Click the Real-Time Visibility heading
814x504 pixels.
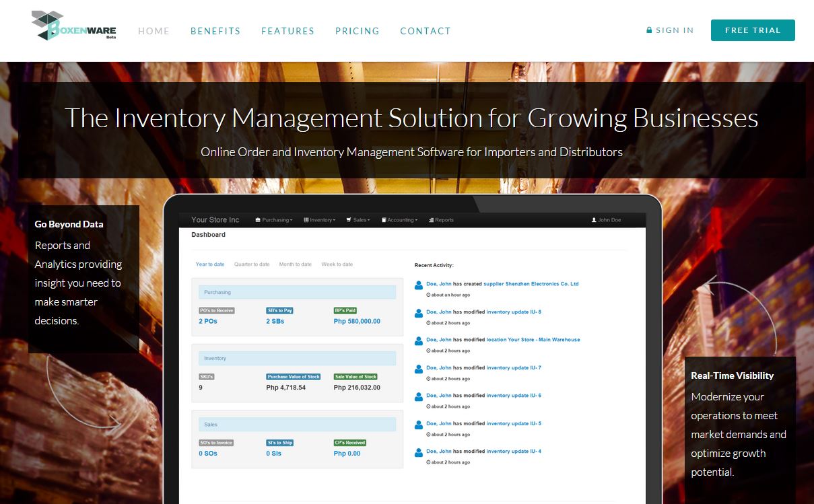tap(733, 375)
